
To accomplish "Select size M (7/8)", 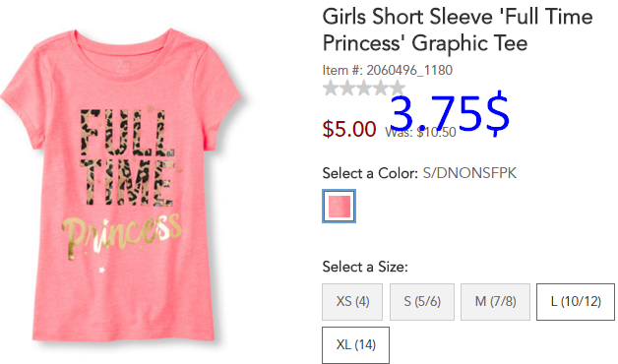I will [495, 302].
